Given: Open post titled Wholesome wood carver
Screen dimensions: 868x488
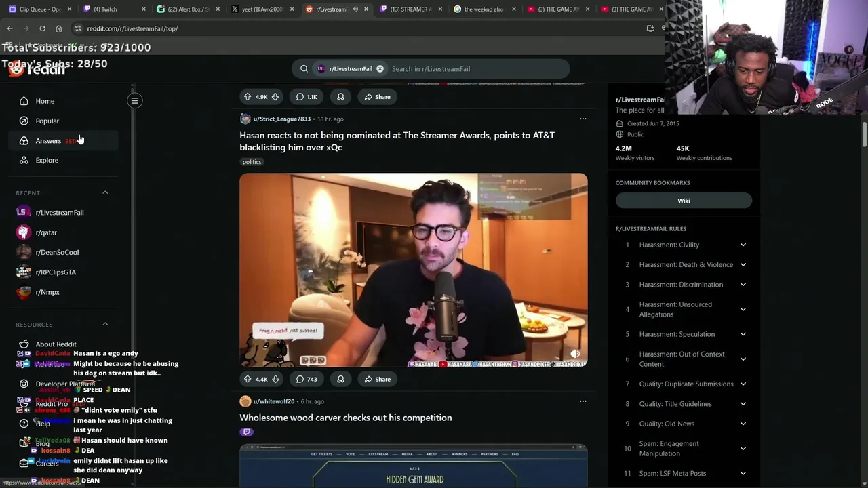Looking at the screenshot, I should click(x=345, y=418).
